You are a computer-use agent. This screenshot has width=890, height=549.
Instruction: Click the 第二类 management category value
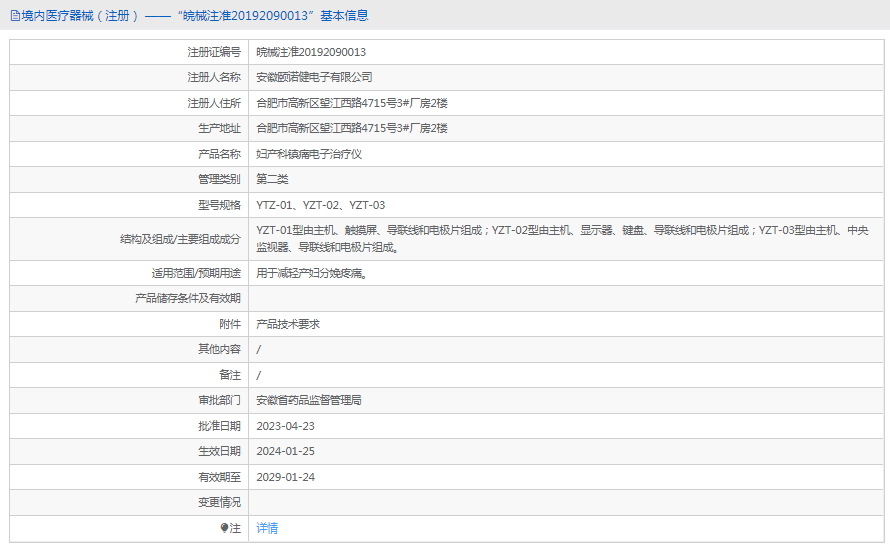[272, 179]
